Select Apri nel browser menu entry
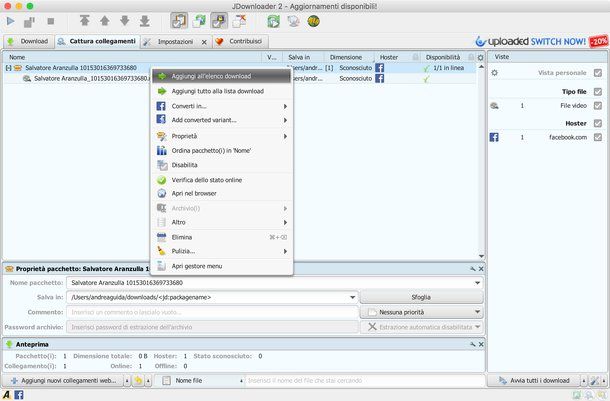Image resolution: width=610 pixels, height=401 pixels. pos(222,193)
